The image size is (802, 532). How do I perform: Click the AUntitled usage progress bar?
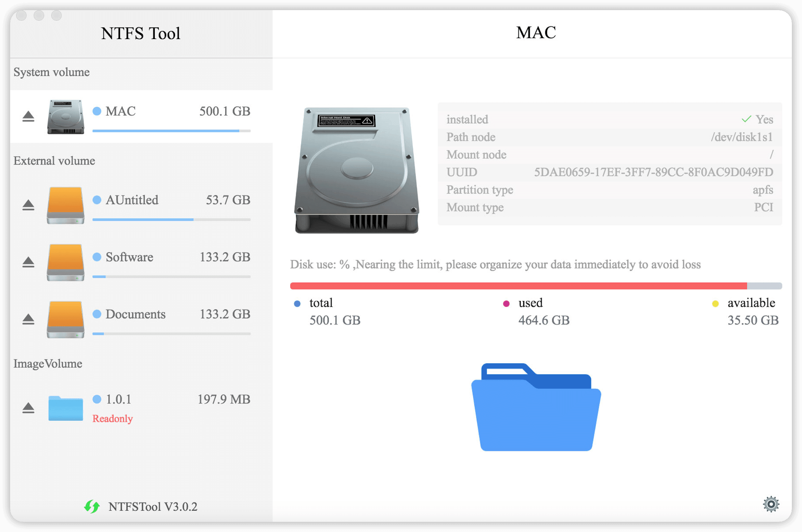(171, 219)
